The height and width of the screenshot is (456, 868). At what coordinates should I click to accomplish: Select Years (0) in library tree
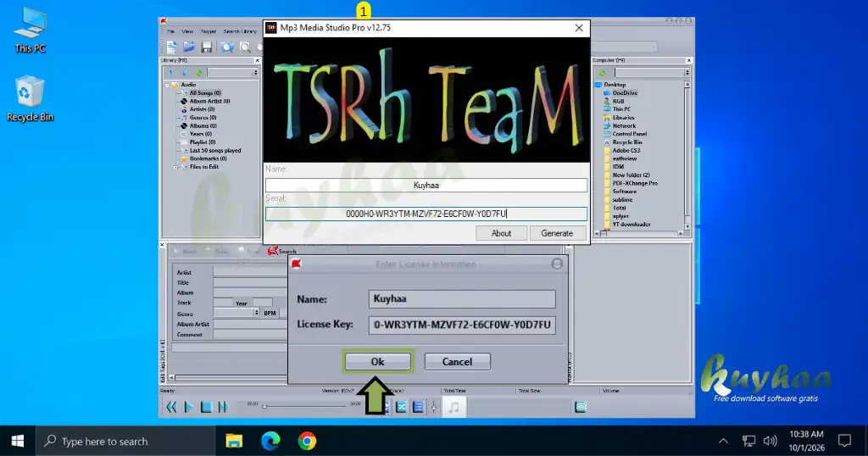coord(200,134)
